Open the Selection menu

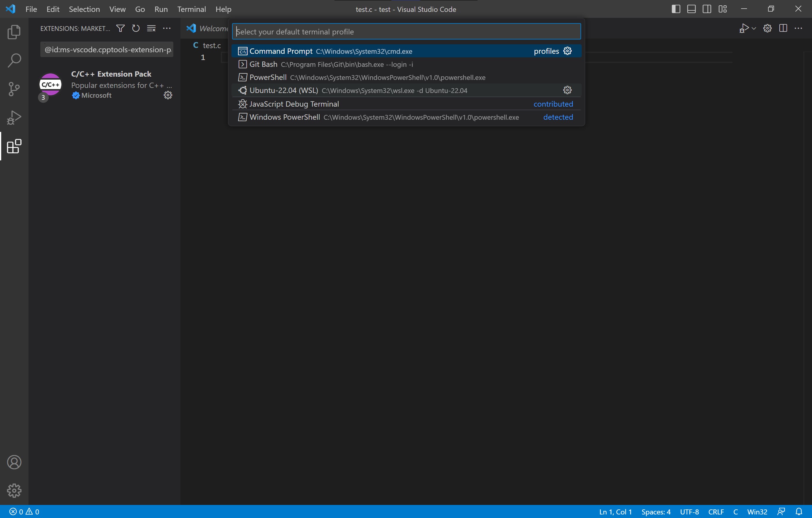point(84,9)
